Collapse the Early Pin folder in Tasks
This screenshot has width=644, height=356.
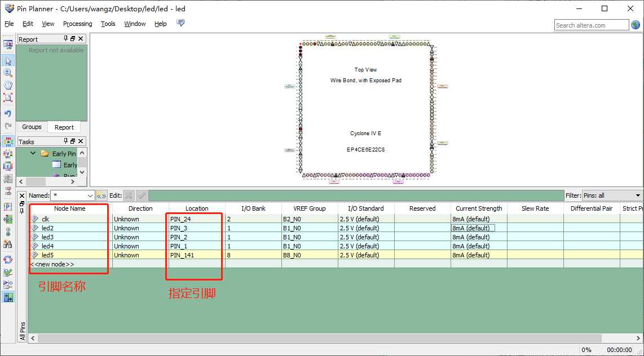(33, 153)
